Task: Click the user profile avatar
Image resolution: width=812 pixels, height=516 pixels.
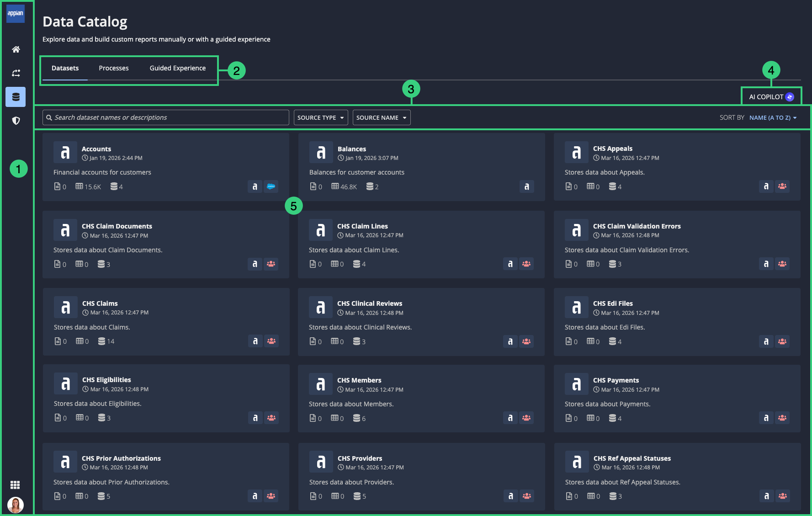Action: tap(16, 505)
